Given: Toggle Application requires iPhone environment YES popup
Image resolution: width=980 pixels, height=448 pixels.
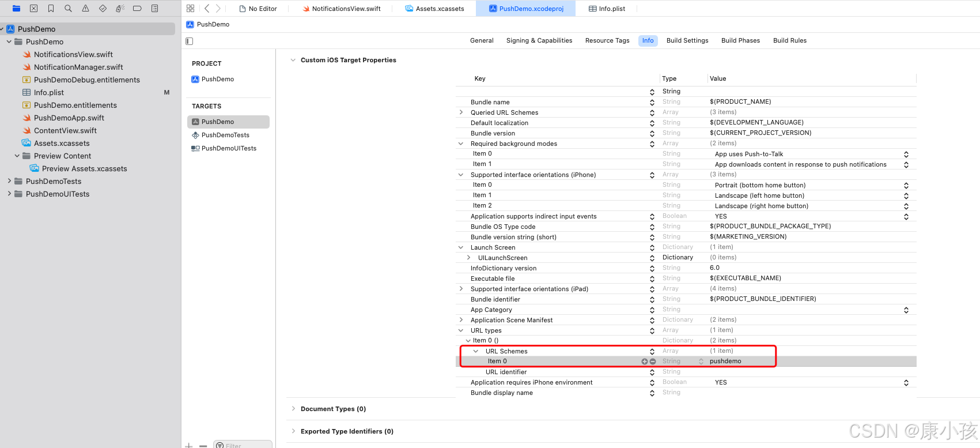Looking at the screenshot, I should 906,382.
